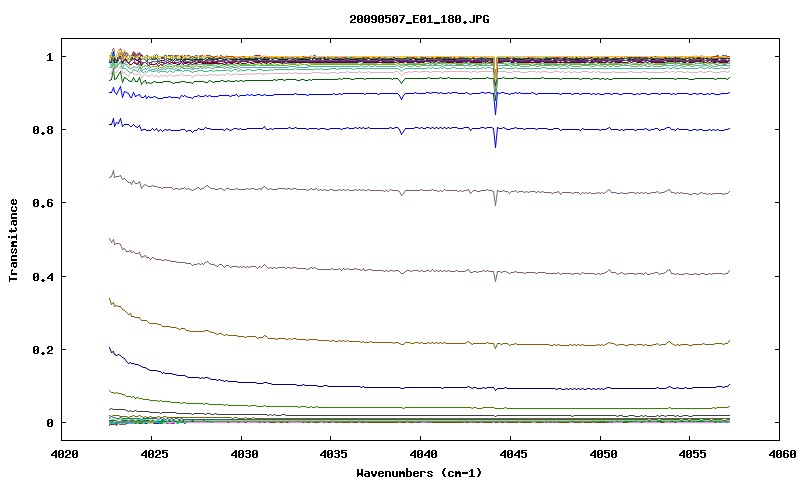800x480 pixels.
Task: Click the y-axis tick label 0.2
Action: tap(43, 350)
